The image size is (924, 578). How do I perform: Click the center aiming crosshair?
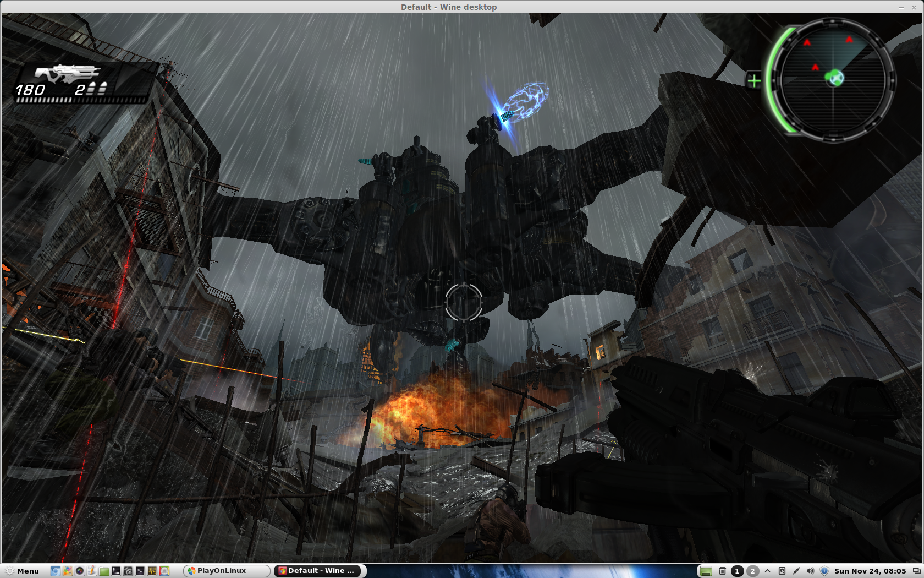464,302
